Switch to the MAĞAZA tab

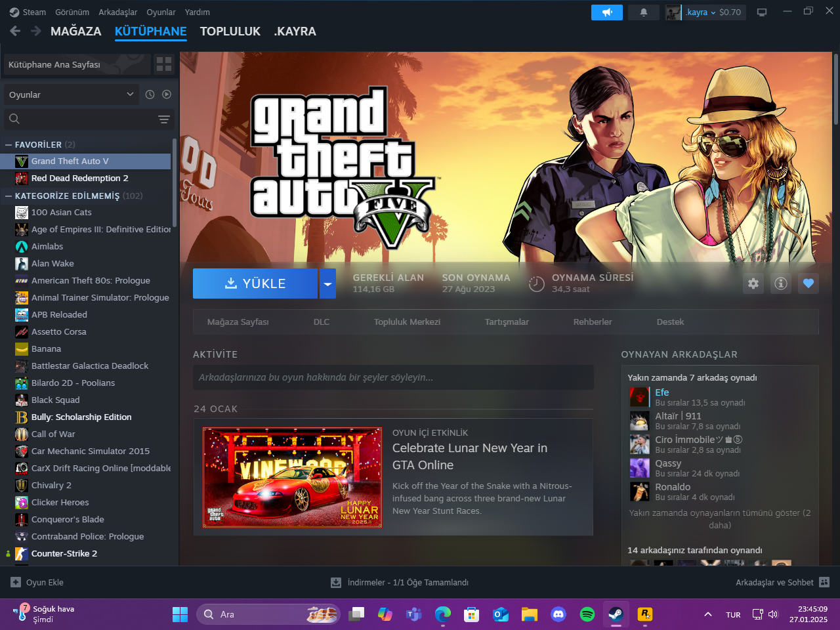76,31
